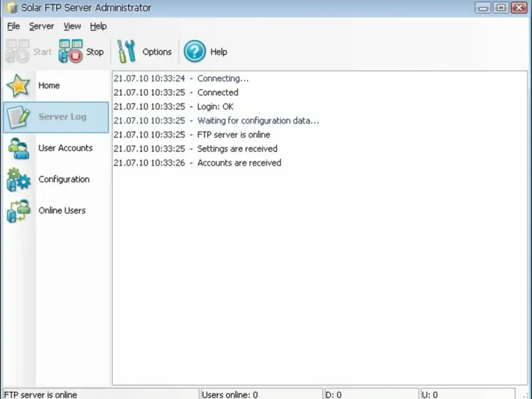Open the Server menu
Image resolution: width=532 pixels, height=399 pixels.
(41, 26)
